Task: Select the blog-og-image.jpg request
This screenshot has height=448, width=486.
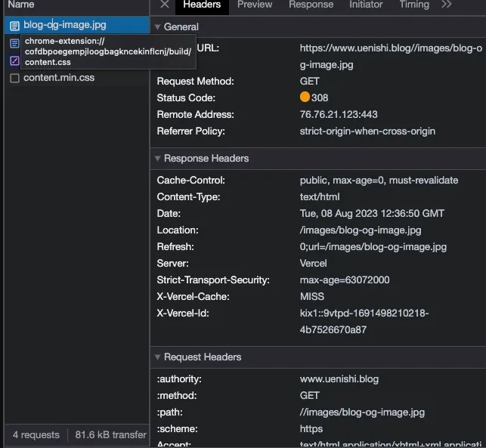Action: pyautogui.click(x=65, y=25)
